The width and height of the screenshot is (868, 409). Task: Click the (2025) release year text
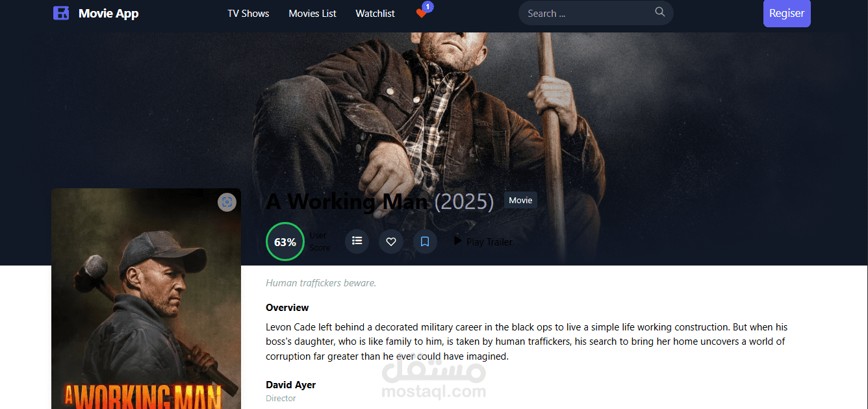(x=464, y=202)
